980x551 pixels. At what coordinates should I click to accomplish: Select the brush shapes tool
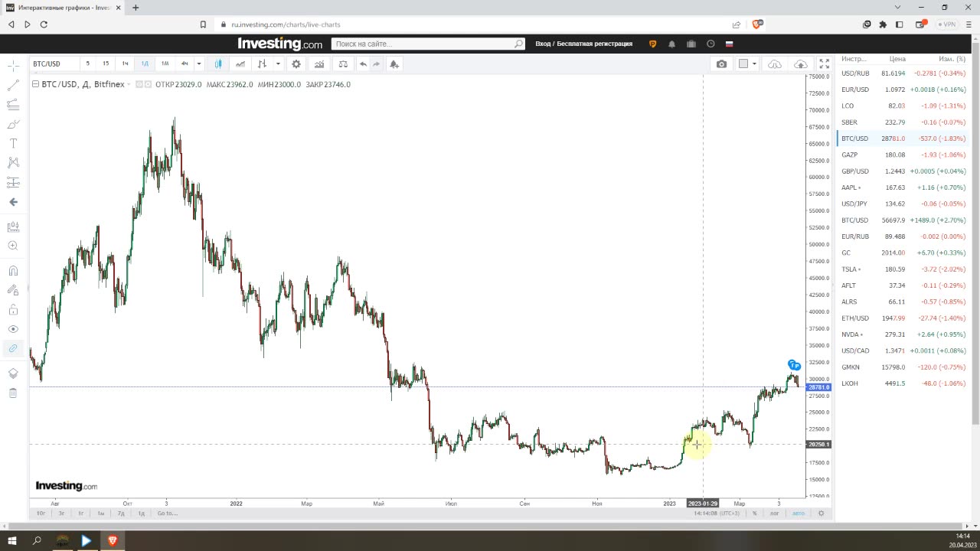click(13, 124)
